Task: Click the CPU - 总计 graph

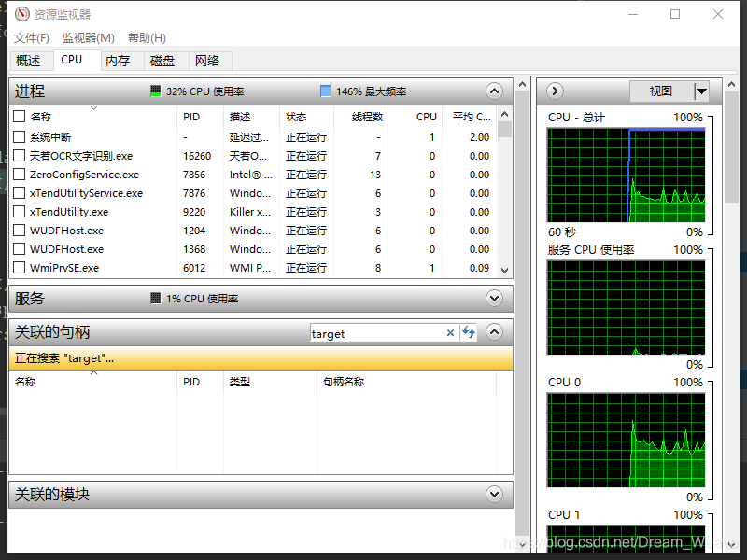Action: 627,175
